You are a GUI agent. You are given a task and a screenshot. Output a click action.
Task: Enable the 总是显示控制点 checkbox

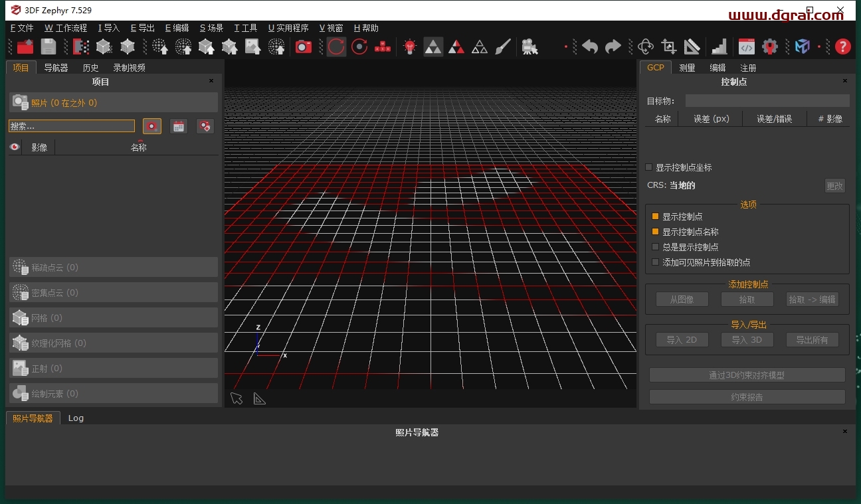654,246
